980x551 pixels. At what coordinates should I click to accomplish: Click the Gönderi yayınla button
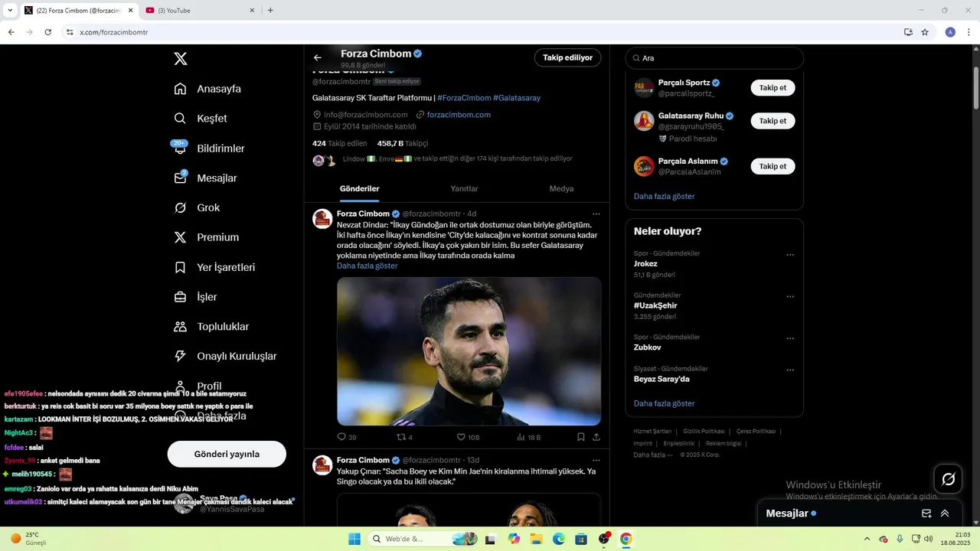click(227, 454)
